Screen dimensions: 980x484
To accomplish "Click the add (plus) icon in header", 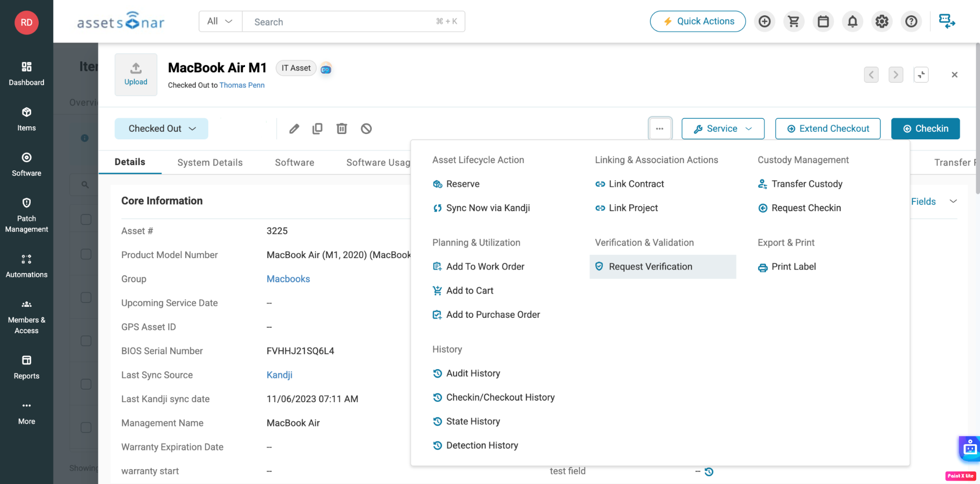I will [765, 22].
